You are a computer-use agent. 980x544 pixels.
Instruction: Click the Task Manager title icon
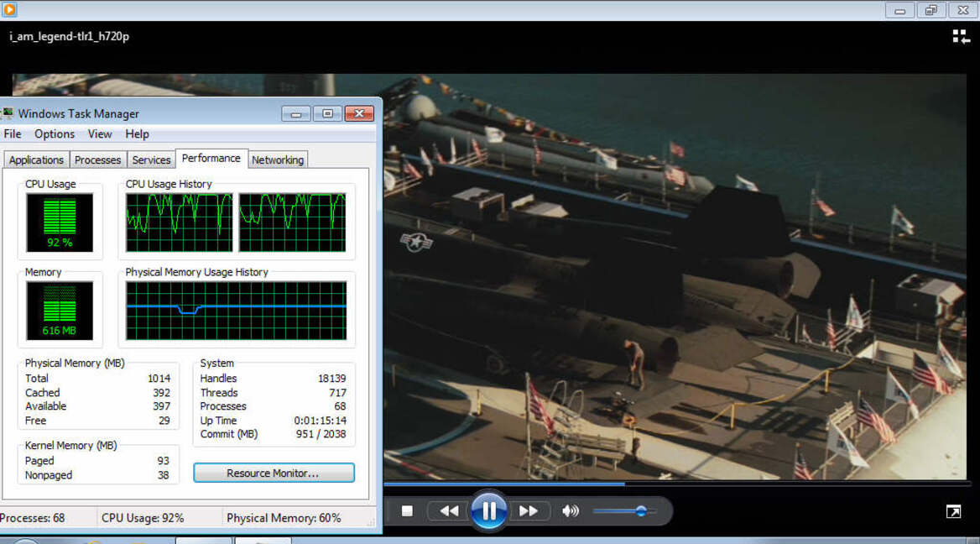[8, 113]
